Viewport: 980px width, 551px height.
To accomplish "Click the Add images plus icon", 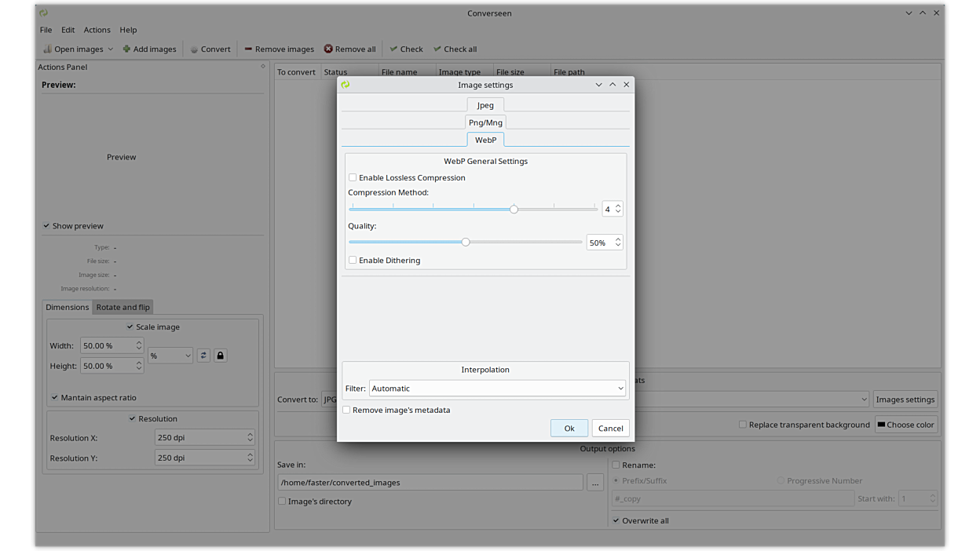I will (126, 49).
